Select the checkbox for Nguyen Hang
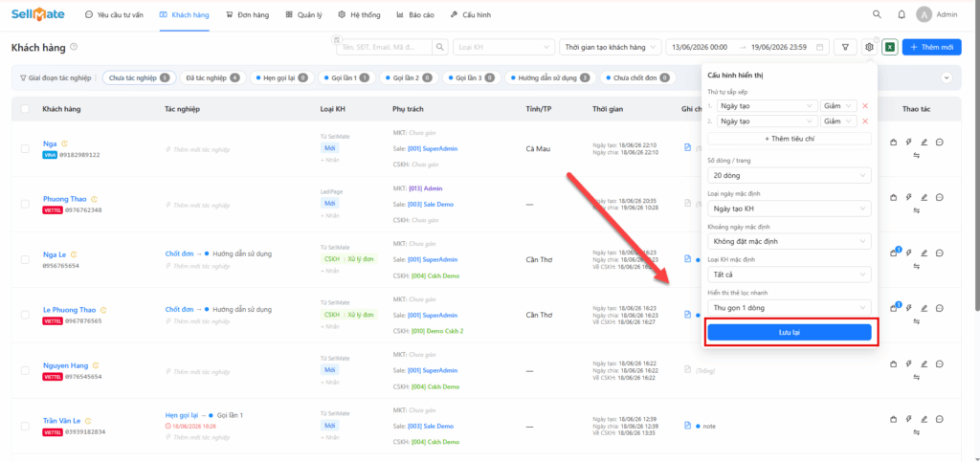This screenshot has width=980, height=462. click(25, 370)
